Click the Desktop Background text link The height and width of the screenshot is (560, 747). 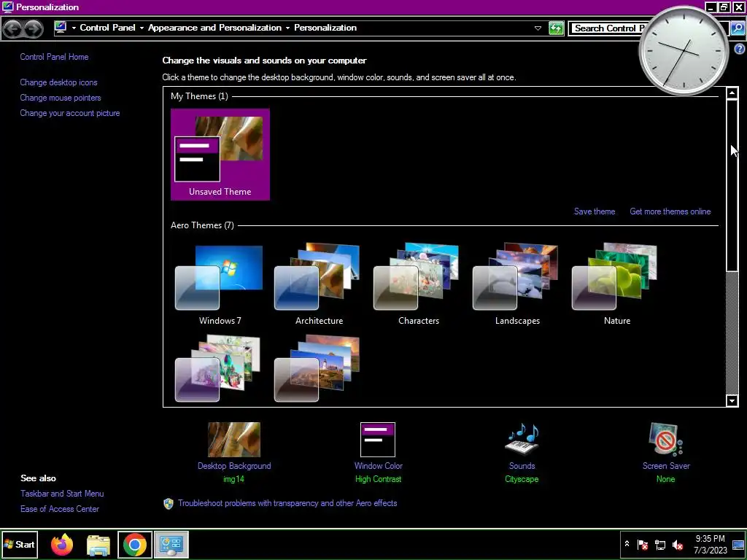coord(234,466)
